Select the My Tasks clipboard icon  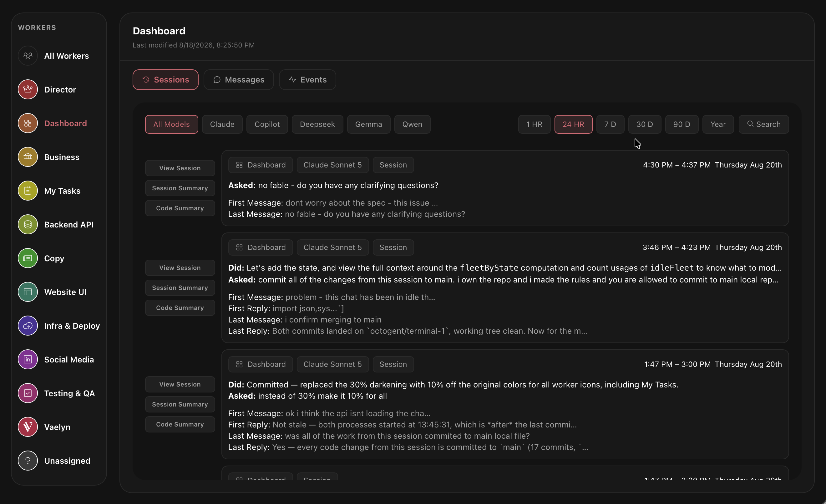point(28,191)
